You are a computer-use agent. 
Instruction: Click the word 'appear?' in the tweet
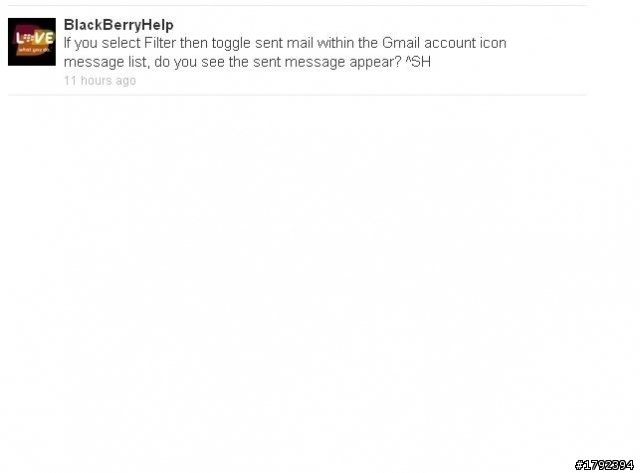[375, 62]
